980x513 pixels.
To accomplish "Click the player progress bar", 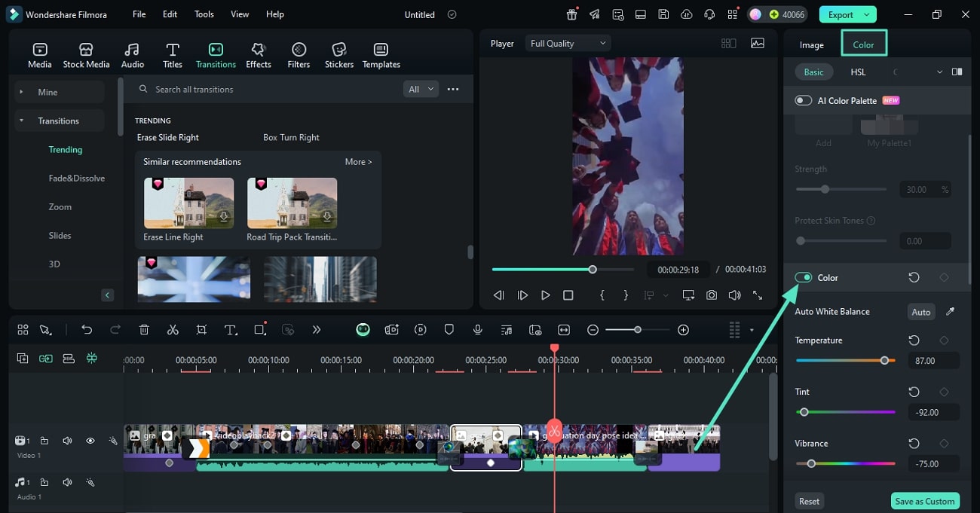I will [563, 269].
